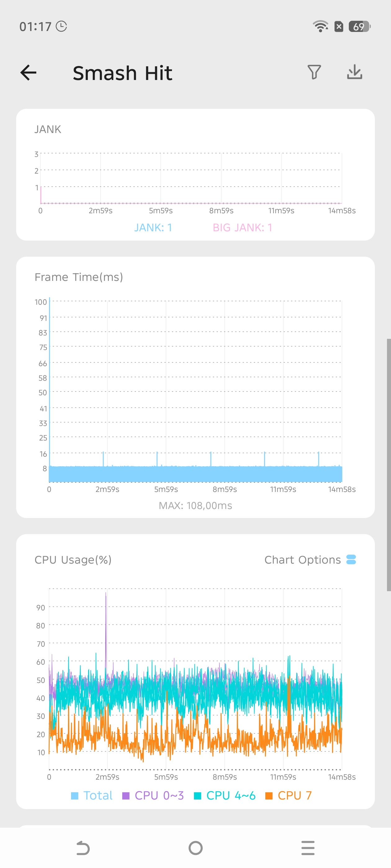
Task: Tap the back arrow icon
Action: [x=28, y=73]
